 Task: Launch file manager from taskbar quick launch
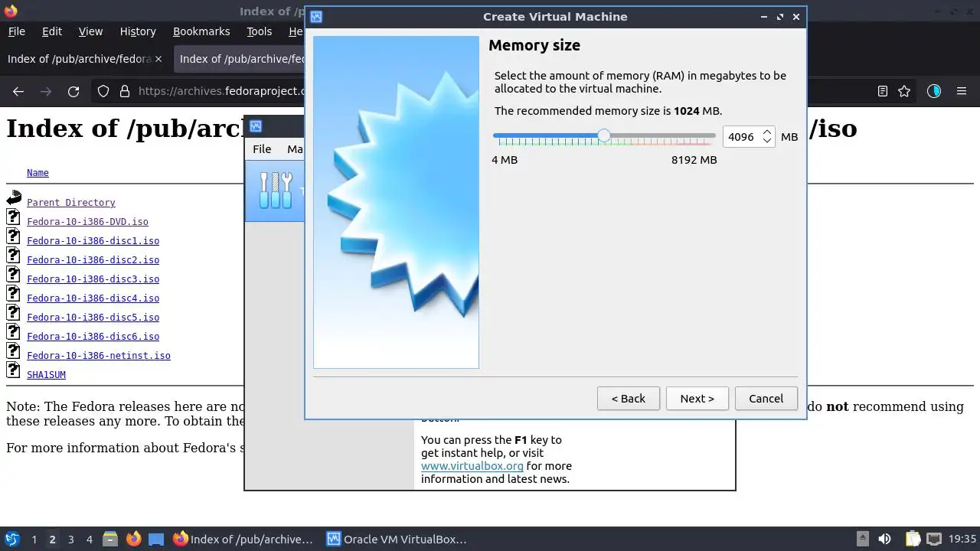click(110, 539)
